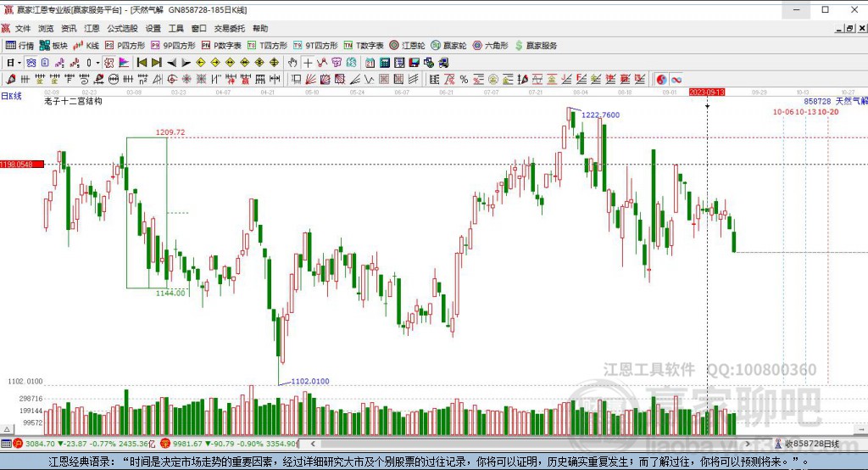868x470 pixels.
Task: Click the pennant flag icon in toolbar
Action: 124,63
